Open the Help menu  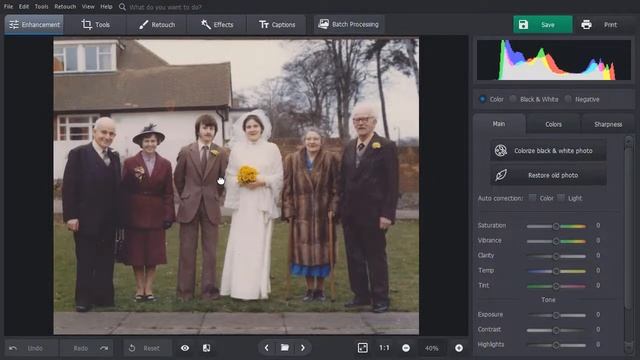pyautogui.click(x=106, y=7)
